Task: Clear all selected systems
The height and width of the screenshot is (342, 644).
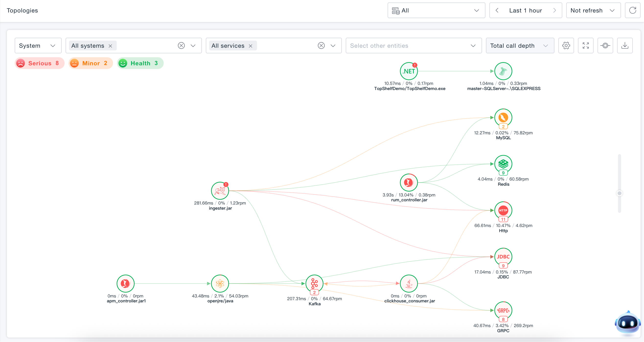Action: point(181,46)
